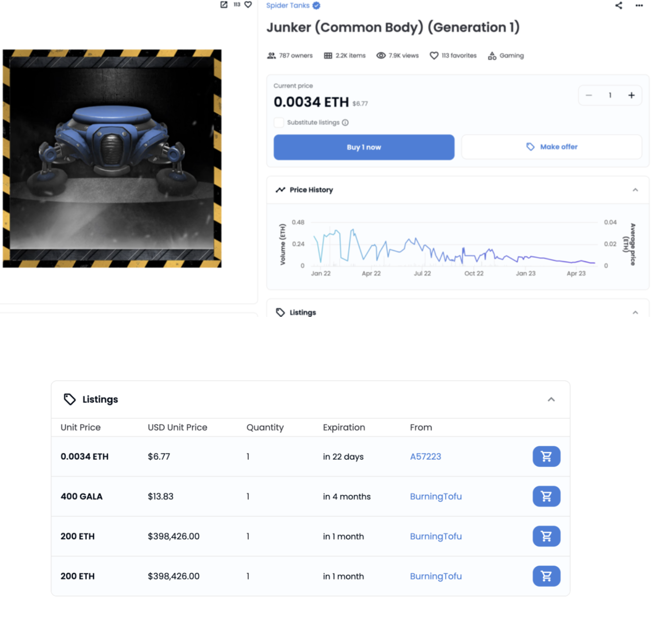
Task: Click the Buy 1 now button
Action: point(364,147)
